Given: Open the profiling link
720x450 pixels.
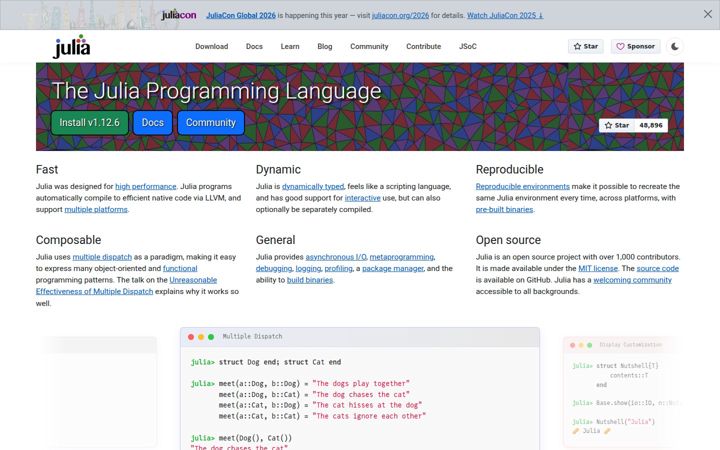Looking at the screenshot, I should click(x=338, y=268).
